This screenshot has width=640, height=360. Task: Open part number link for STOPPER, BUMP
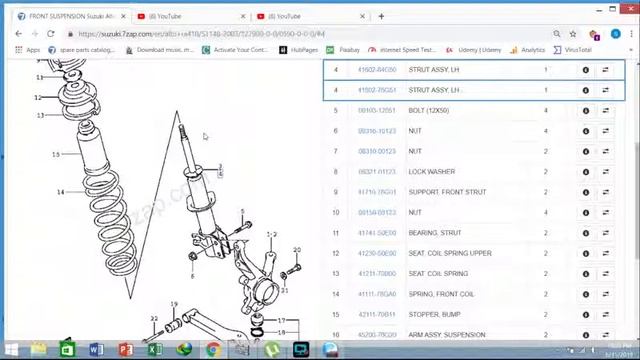377,315
